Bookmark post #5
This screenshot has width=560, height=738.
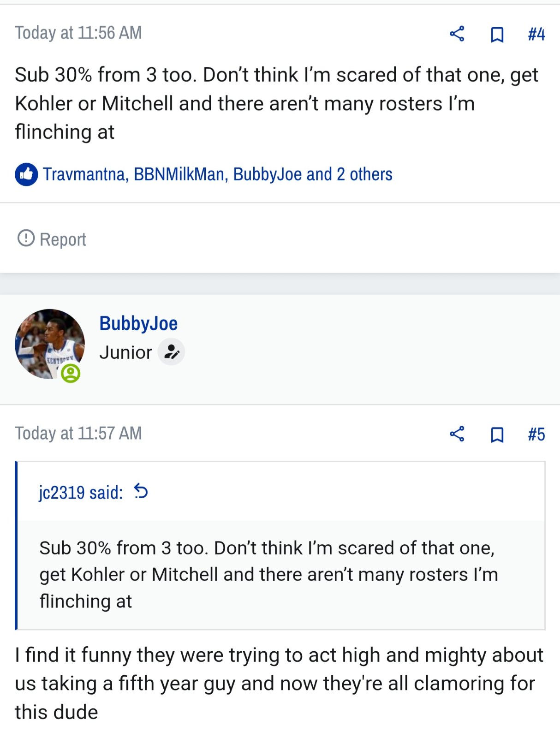point(497,435)
